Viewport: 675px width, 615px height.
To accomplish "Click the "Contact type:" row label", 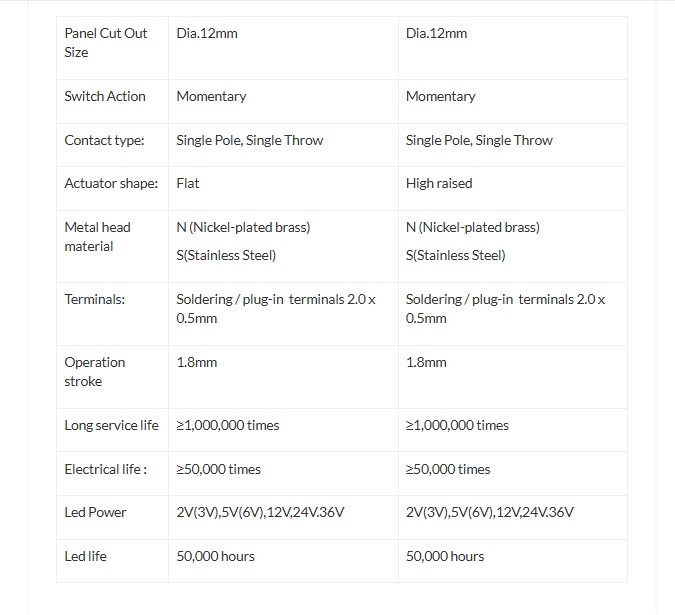I will pos(104,141).
